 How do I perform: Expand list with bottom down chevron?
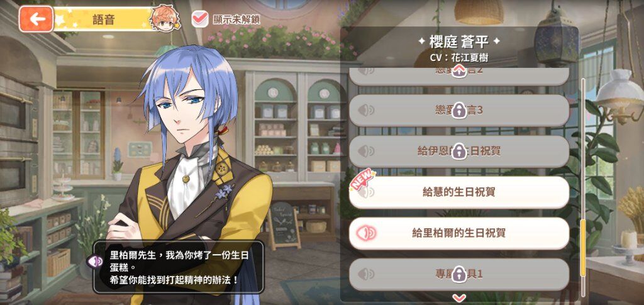[458, 297]
